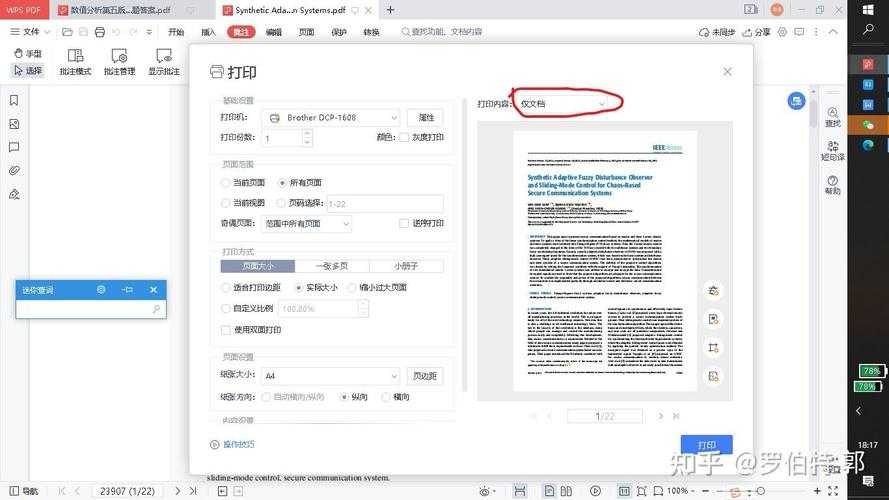Click the eye protection icon in status bar
This screenshot has width=889, height=500.
(485, 491)
